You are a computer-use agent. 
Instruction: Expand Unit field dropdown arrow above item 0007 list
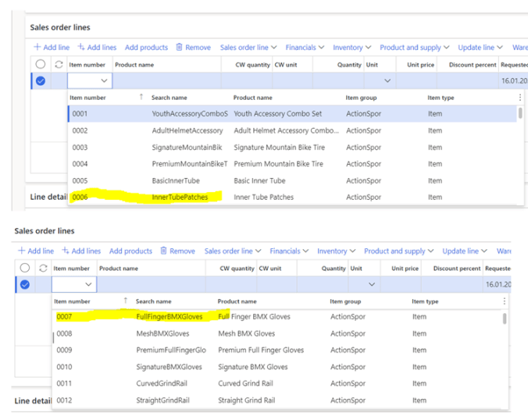372,284
